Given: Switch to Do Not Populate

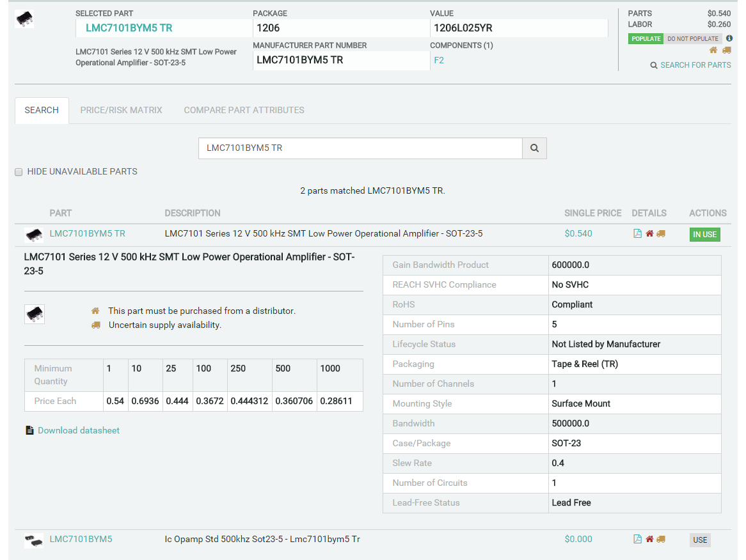Looking at the screenshot, I should point(693,39).
